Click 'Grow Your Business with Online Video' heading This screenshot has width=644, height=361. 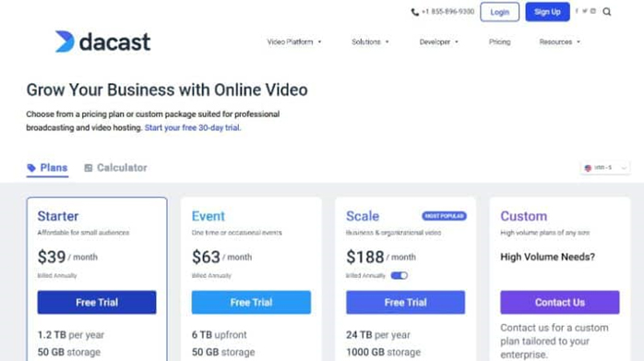coord(167,90)
